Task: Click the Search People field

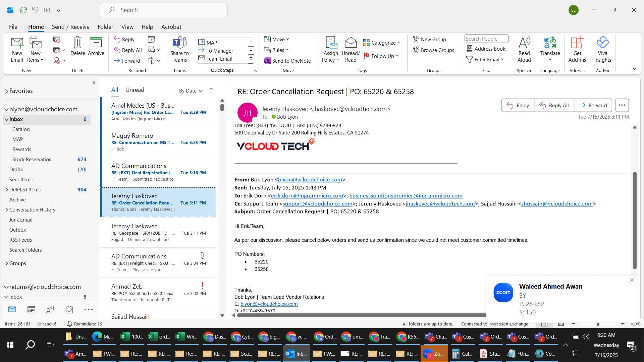Action: (x=486, y=39)
